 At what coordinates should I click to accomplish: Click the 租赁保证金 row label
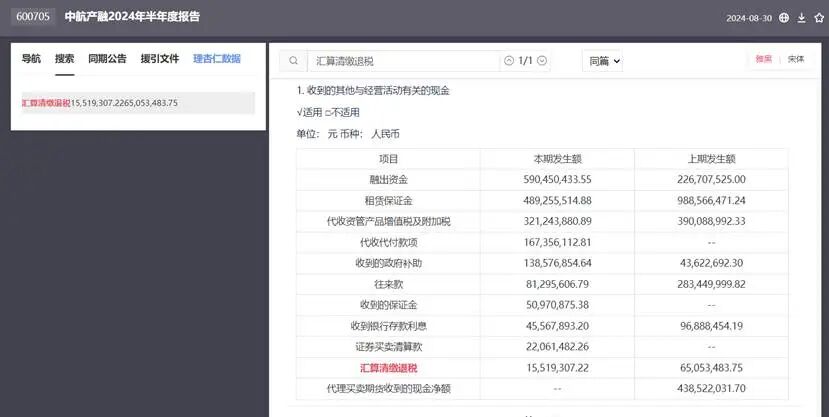coord(388,201)
